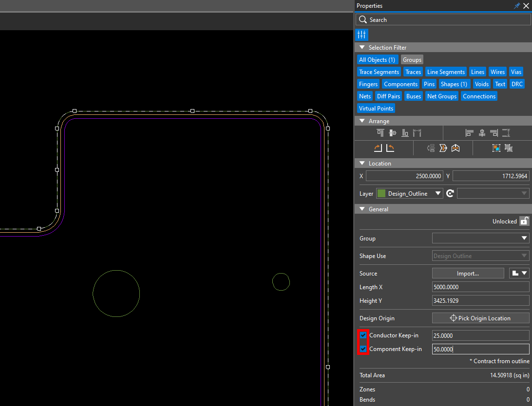Screen dimensions: 532x406
Task: Select the rotate counterclockwise tool
Action: coord(390,148)
